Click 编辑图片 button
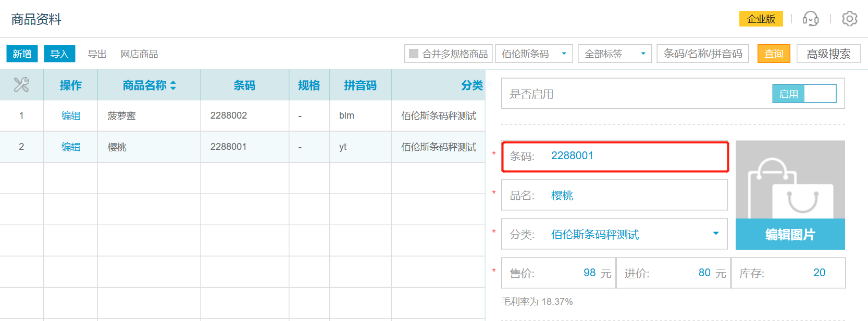This screenshot has width=868, height=321. [x=790, y=235]
